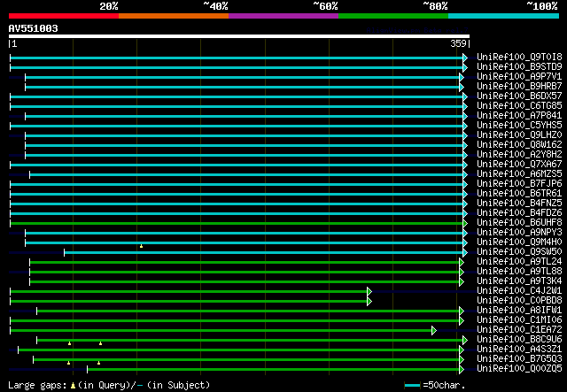
Task: View the UniRef100_B8C9U6 entry
Action: tap(519, 340)
